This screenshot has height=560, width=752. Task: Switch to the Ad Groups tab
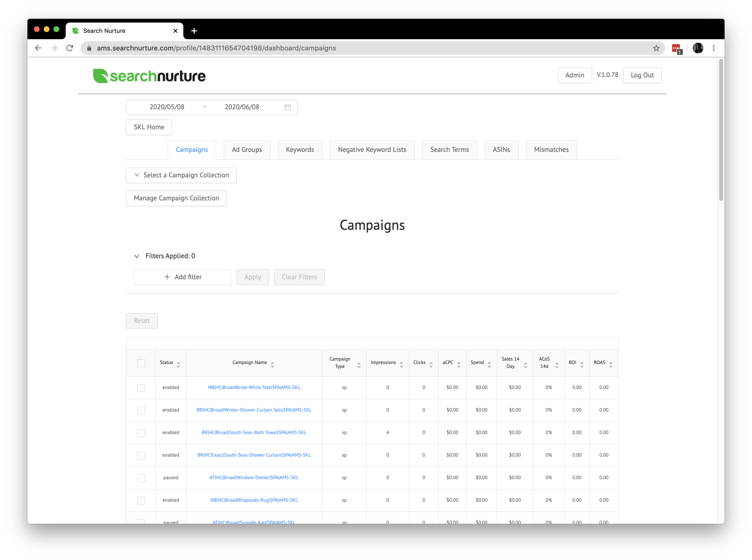[247, 150]
